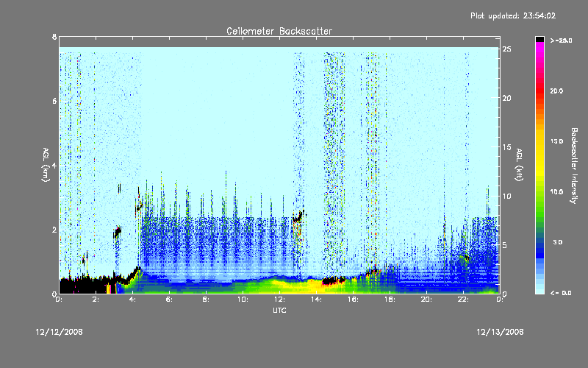Click the blue 5.0 level on colorbar
The width and height of the screenshot is (588, 368).
[539, 243]
